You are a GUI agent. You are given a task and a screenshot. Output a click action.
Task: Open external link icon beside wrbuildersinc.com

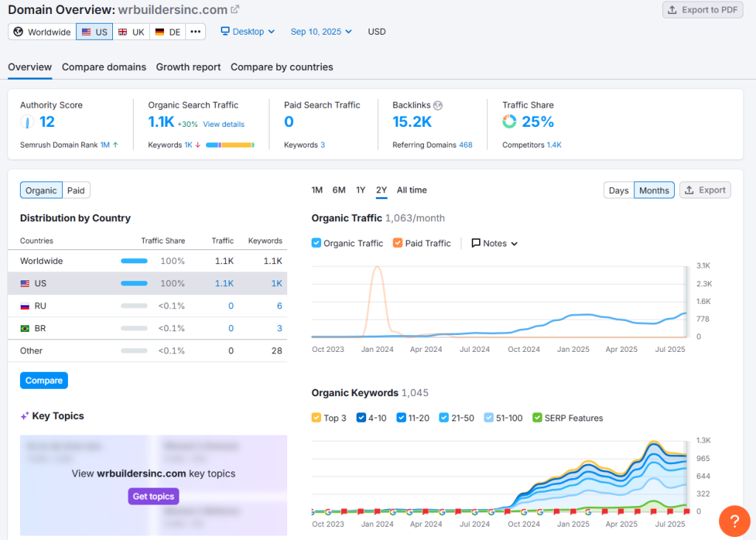[x=235, y=10]
